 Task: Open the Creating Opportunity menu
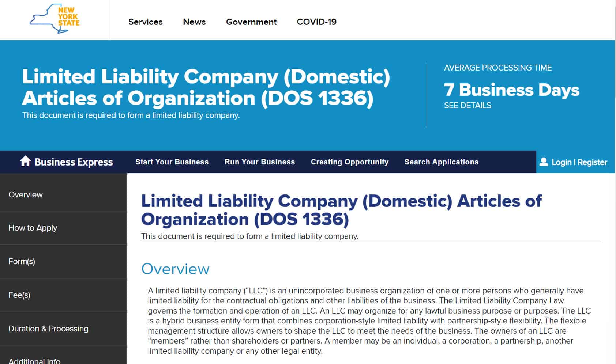pos(349,162)
